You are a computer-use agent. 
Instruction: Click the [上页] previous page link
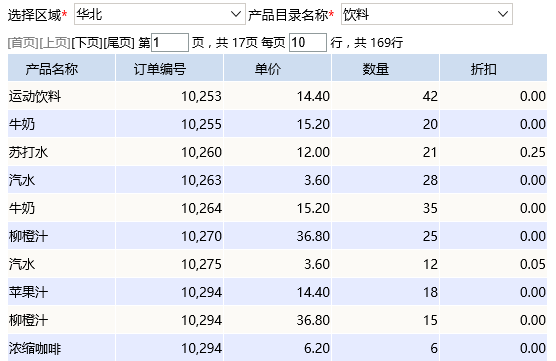(55, 43)
